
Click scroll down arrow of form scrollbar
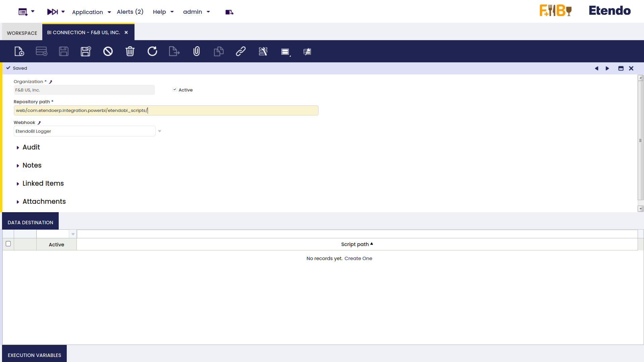coord(641,209)
